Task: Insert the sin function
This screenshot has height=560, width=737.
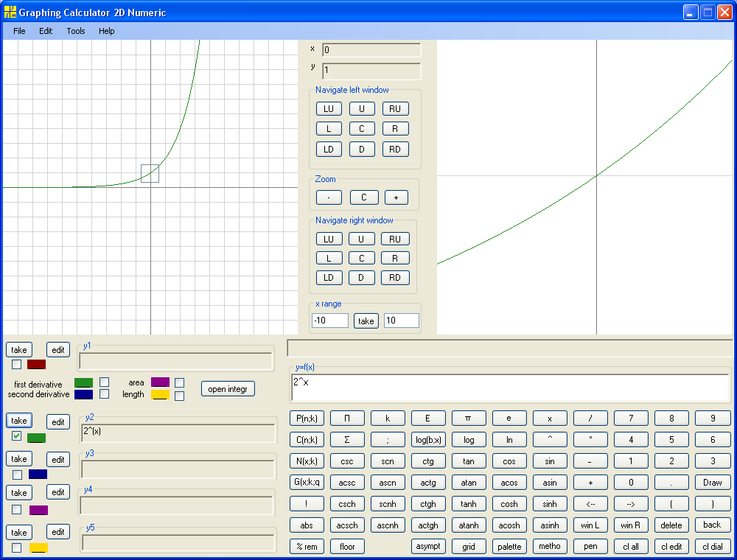Action: [x=550, y=461]
